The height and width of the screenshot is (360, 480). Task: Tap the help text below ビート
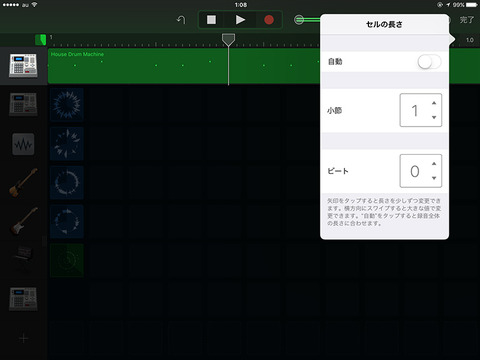point(384,212)
